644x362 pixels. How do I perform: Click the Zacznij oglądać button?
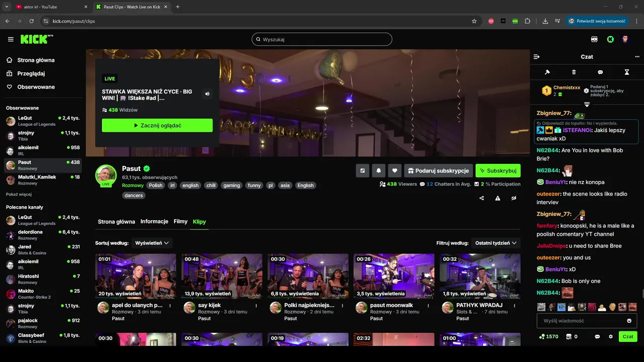point(157,125)
